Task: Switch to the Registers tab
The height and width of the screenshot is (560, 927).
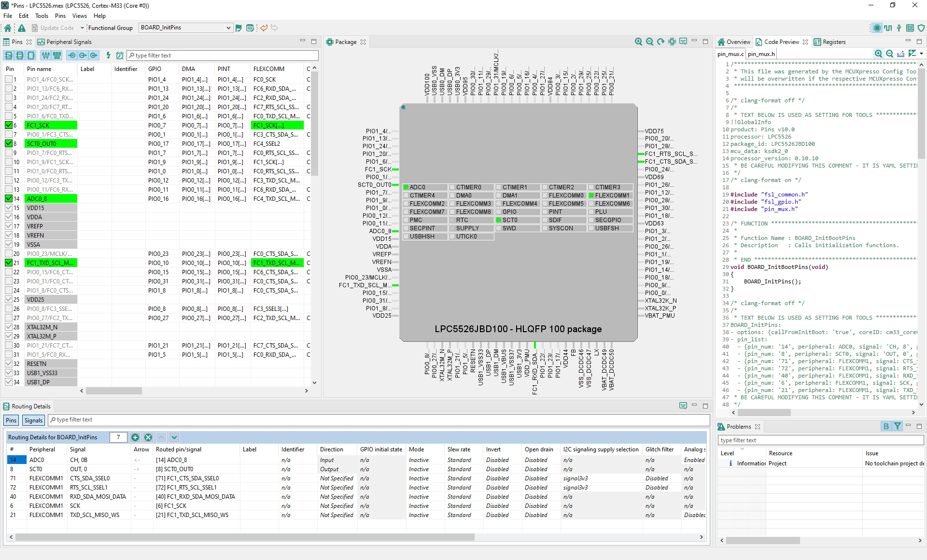Action: click(830, 42)
